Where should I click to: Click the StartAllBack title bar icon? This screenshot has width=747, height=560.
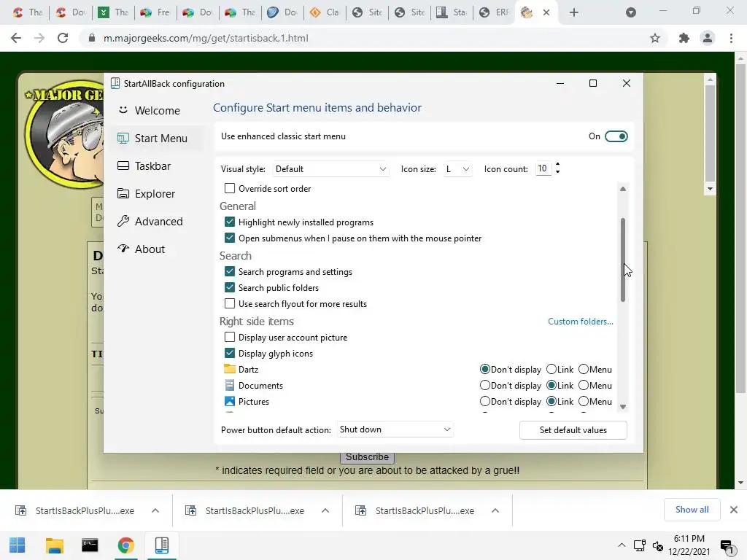point(115,83)
